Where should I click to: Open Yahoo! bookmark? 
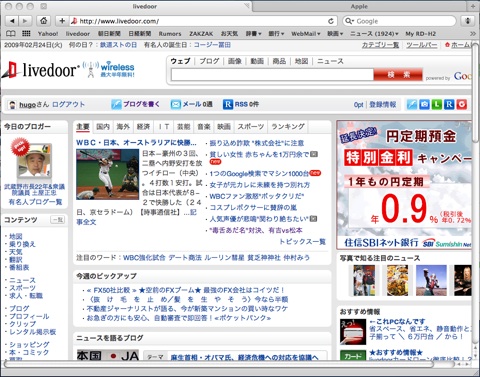[48, 34]
